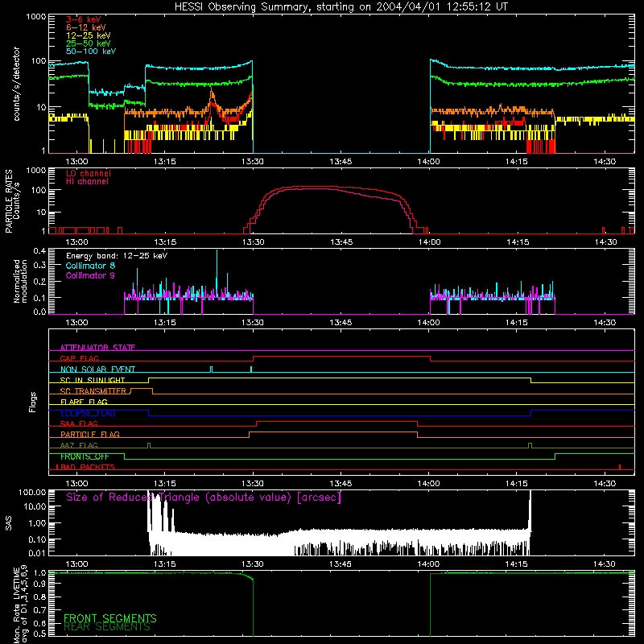Select the REAR SEGMENTS legend label
The width and height of the screenshot is (644, 644).
tap(107, 626)
